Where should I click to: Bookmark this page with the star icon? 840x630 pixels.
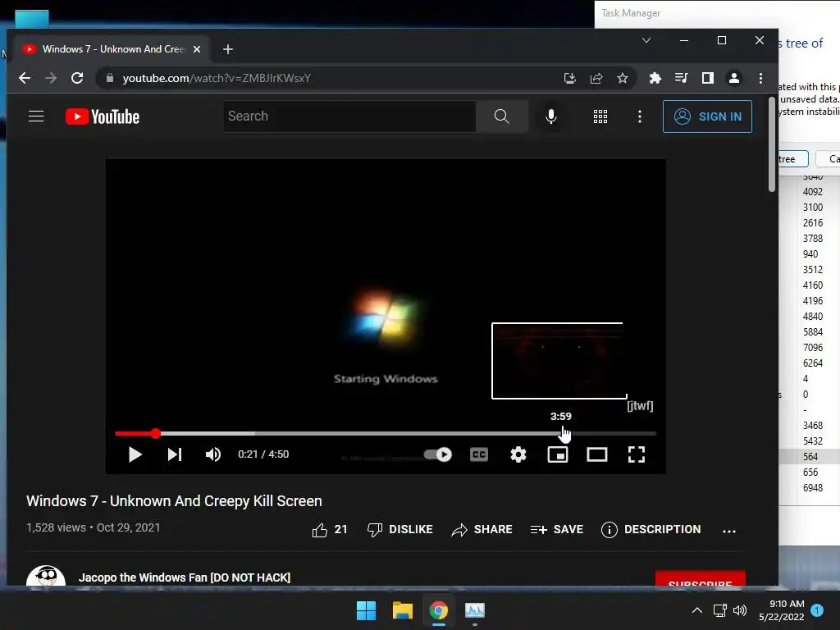623,78
